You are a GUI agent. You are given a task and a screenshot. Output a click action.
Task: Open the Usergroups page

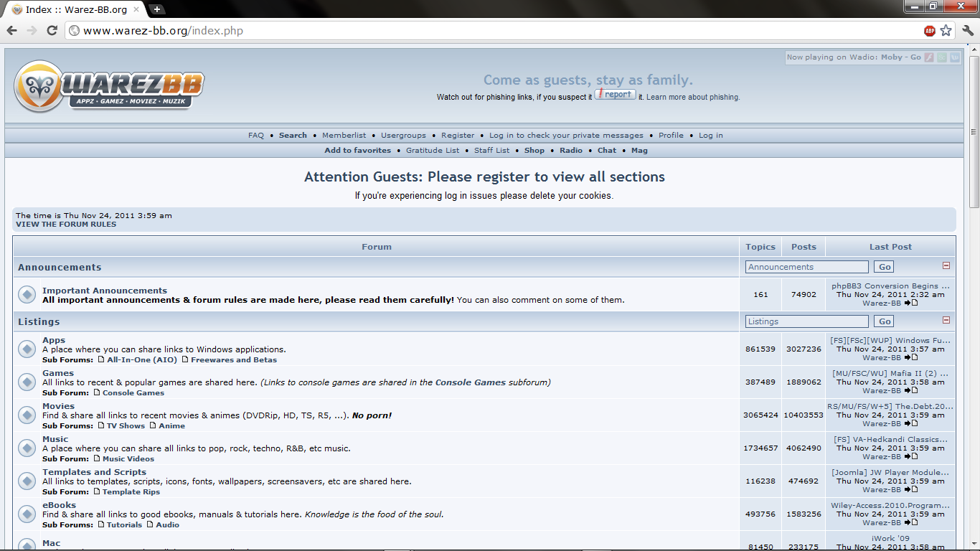(x=403, y=136)
